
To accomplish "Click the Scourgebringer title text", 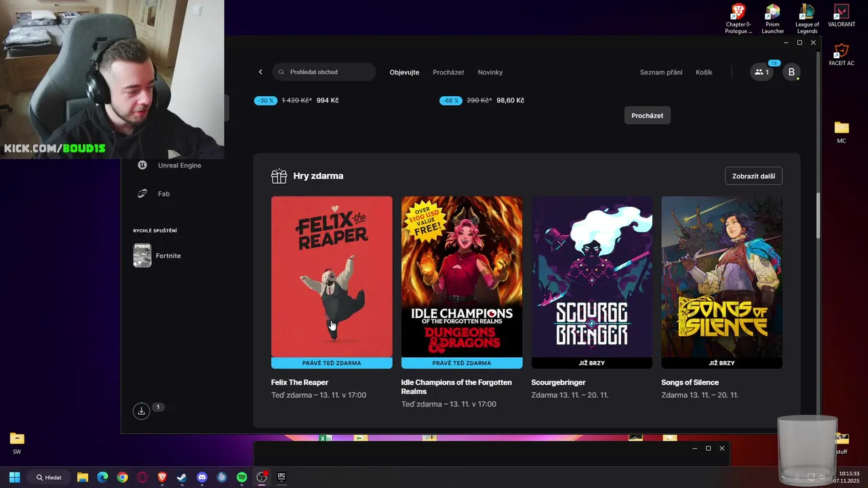I will tap(558, 382).
